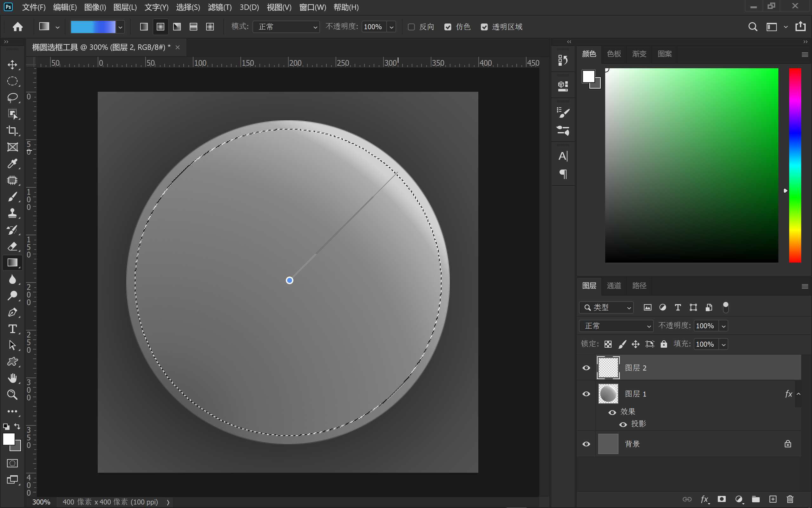
Task: Click the gradient preview bar
Action: click(93, 27)
